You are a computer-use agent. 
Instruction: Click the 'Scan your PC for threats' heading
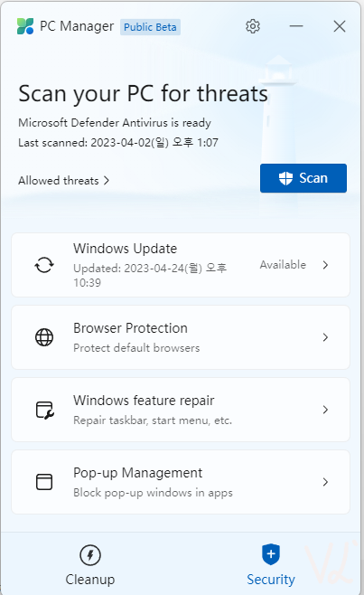pyautogui.click(x=143, y=93)
